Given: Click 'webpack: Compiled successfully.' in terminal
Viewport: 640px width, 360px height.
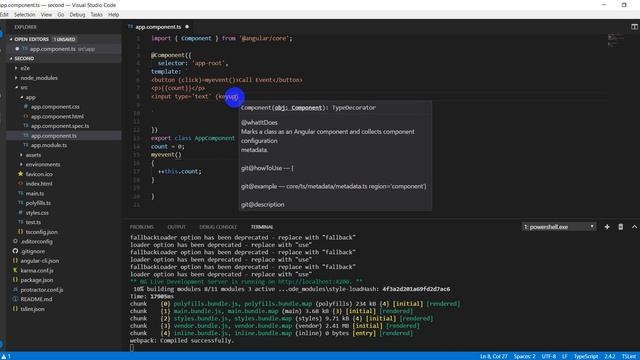Looking at the screenshot, I should (x=182, y=340).
